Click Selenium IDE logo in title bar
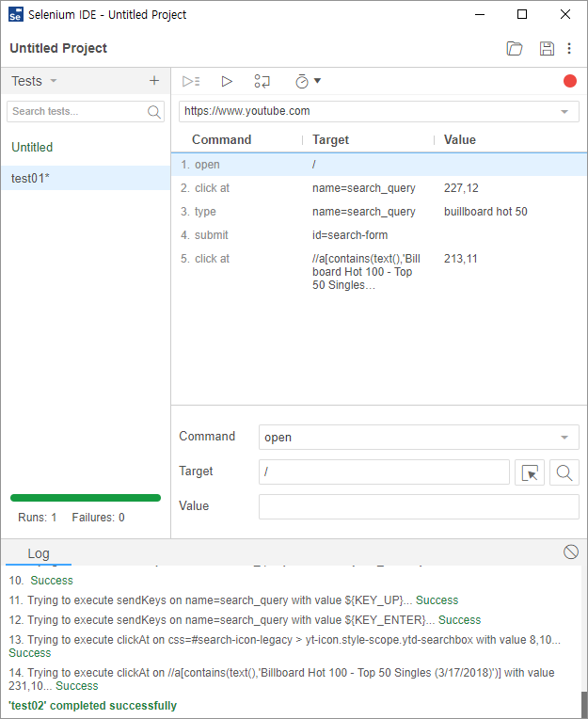 click(16, 14)
